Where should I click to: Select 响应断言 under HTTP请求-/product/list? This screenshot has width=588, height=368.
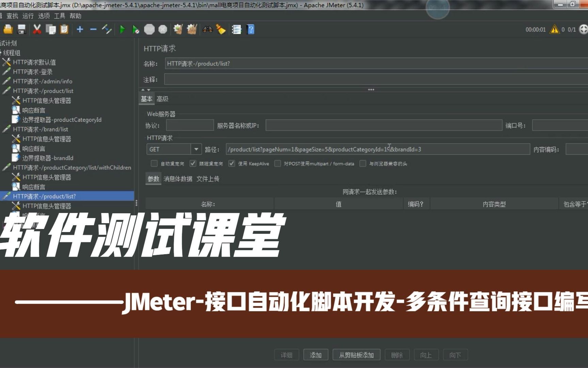34,110
